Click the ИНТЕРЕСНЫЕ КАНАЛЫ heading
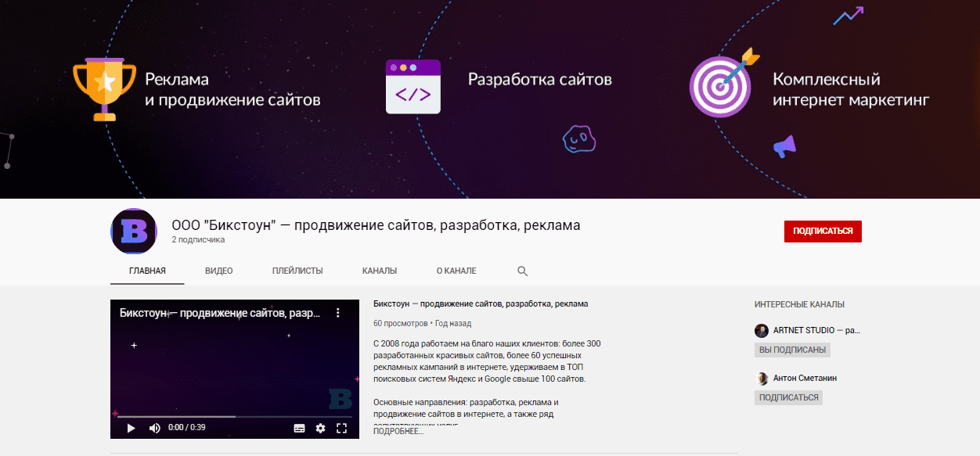Viewport: 980px width, 456px height. (799, 304)
